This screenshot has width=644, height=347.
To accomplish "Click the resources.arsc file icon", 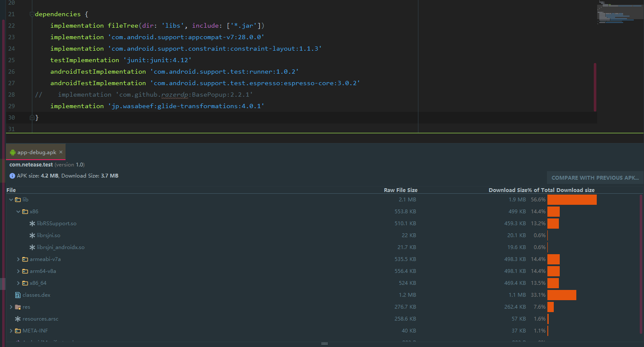I will pyautogui.click(x=17, y=318).
